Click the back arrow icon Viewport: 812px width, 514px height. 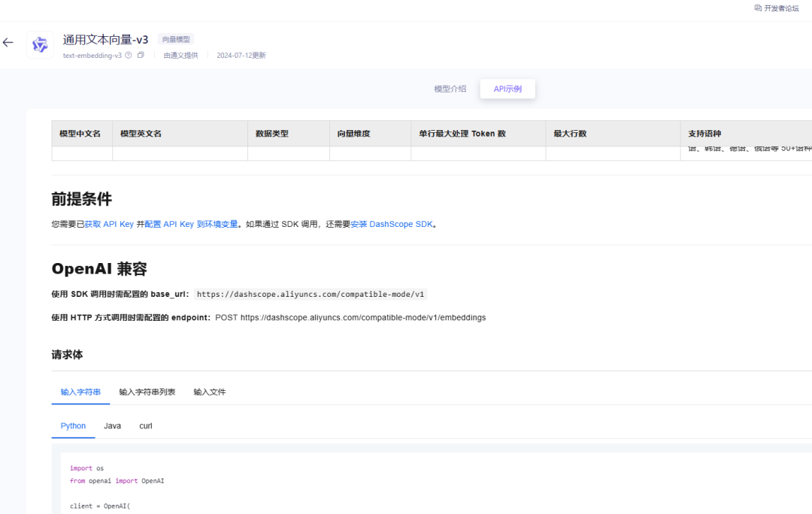point(8,42)
